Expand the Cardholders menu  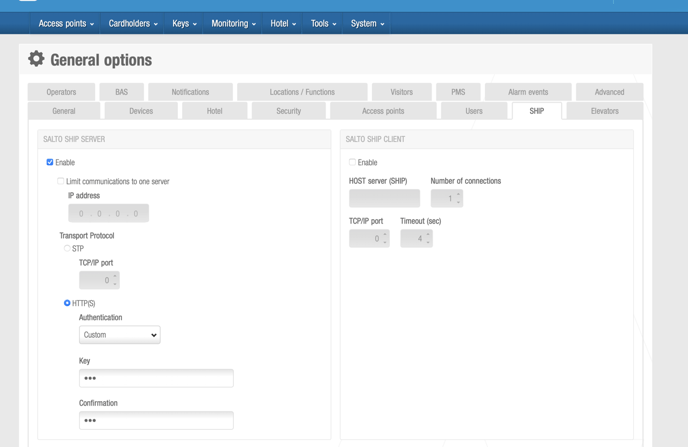click(x=133, y=23)
